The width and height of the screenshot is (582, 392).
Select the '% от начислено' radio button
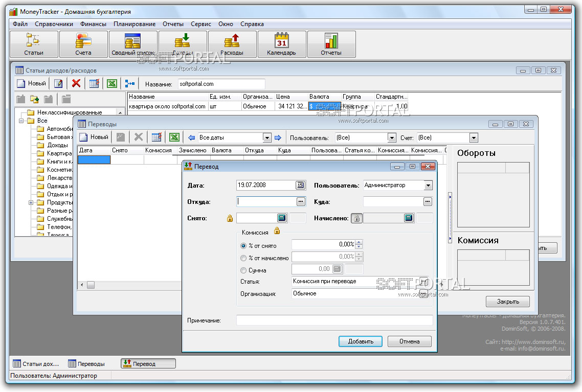[243, 258]
